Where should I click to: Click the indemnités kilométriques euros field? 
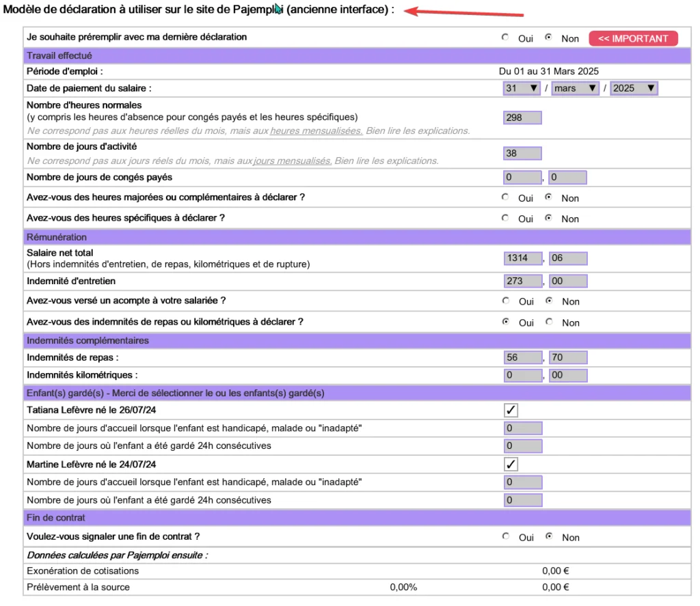[x=523, y=375]
